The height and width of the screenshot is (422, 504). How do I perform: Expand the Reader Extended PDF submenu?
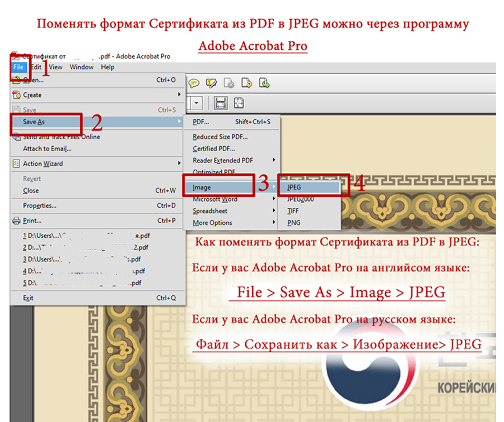click(x=274, y=161)
